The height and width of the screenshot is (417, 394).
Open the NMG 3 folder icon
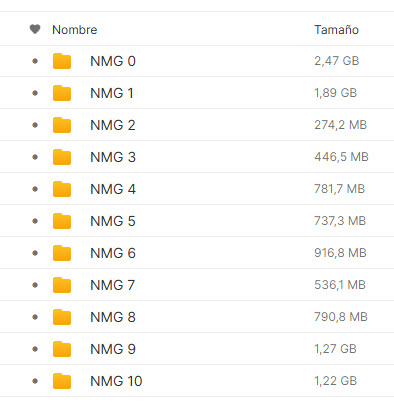(62, 157)
